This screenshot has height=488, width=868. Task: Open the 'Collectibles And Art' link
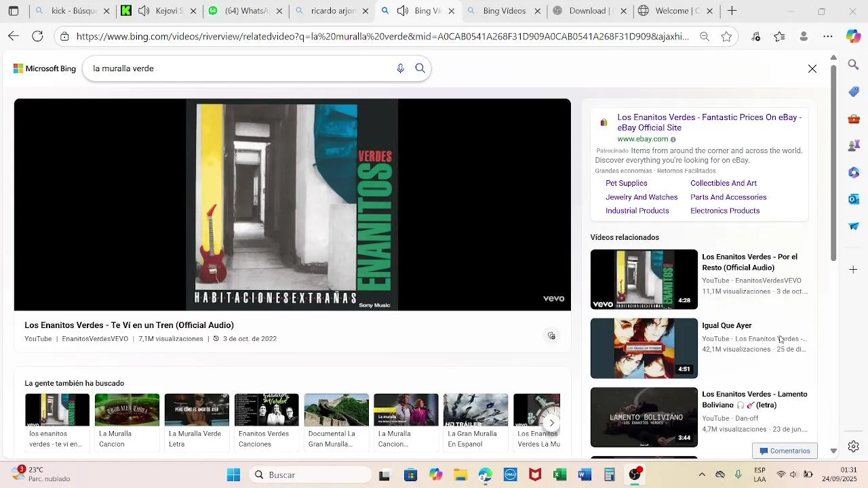point(723,183)
